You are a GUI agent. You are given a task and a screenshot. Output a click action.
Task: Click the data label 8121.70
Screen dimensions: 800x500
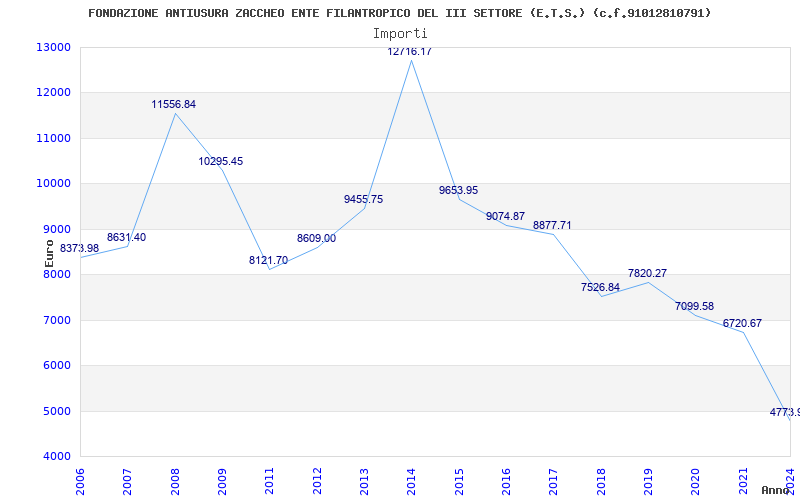pyautogui.click(x=268, y=260)
